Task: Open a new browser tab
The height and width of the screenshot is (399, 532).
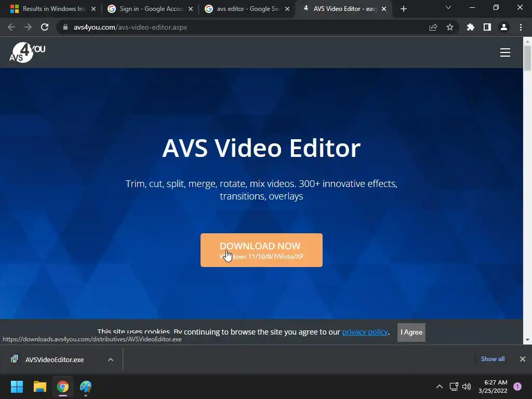Action: click(x=403, y=9)
